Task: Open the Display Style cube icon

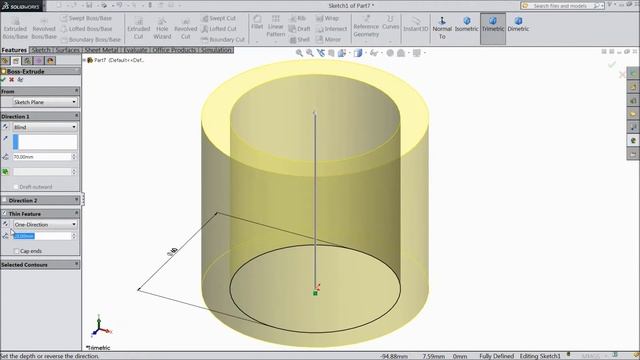Action: (x=358, y=53)
